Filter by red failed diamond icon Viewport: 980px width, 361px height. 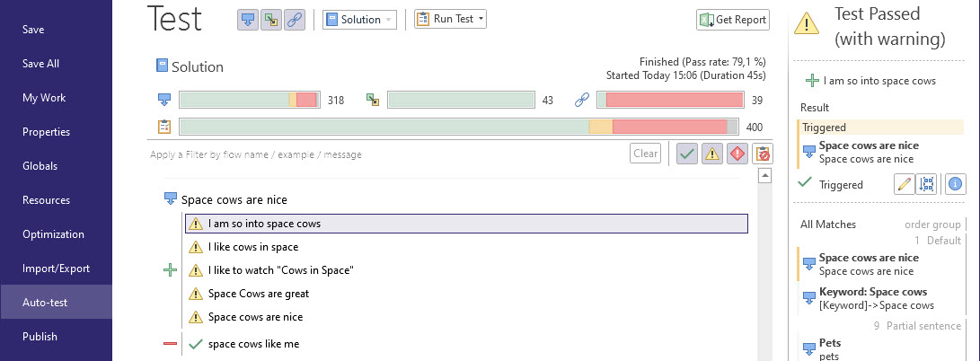point(737,154)
